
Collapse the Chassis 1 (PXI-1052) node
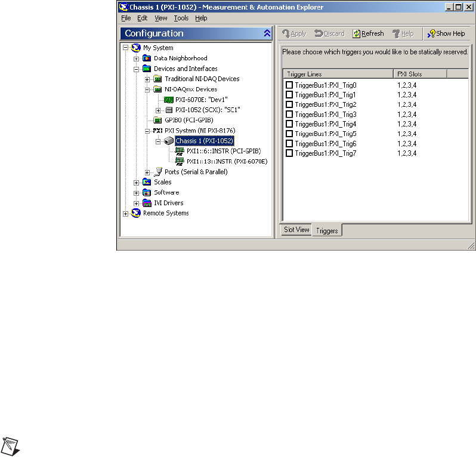158,141
